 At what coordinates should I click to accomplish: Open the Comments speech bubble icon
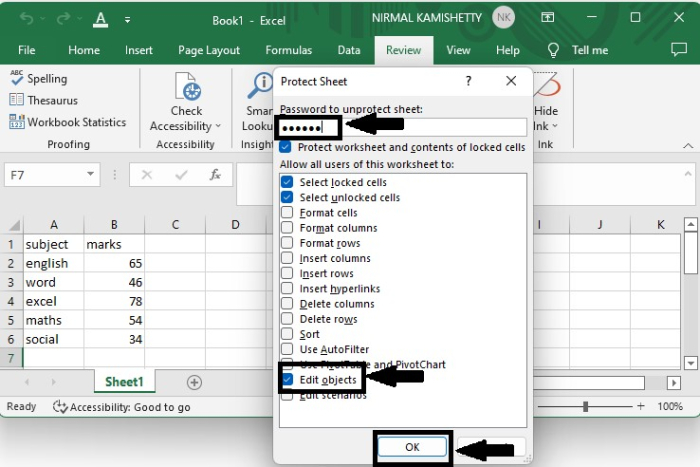(679, 49)
